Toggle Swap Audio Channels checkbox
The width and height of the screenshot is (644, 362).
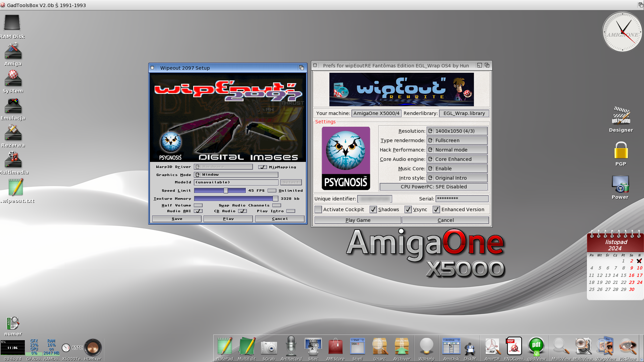[277, 205]
